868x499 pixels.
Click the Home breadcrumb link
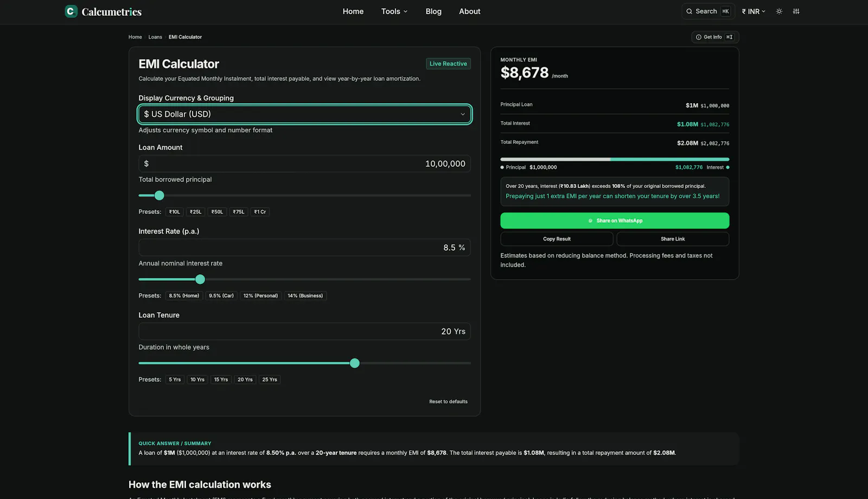click(x=135, y=37)
